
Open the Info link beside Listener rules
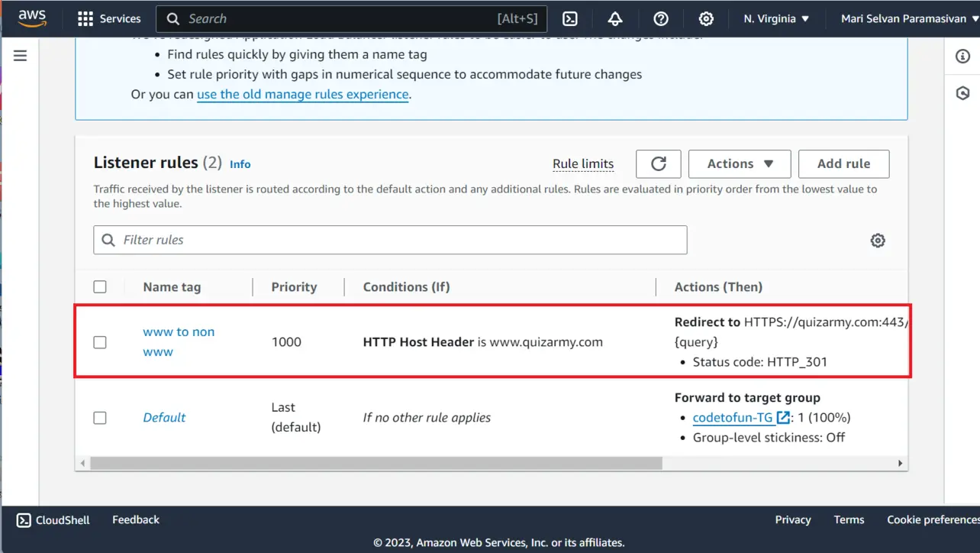(x=240, y=163)
